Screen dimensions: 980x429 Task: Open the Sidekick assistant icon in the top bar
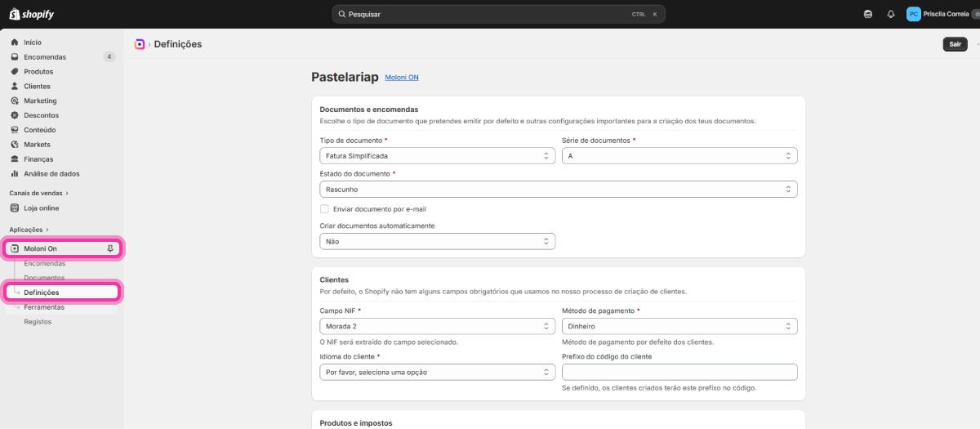point(867,14)
